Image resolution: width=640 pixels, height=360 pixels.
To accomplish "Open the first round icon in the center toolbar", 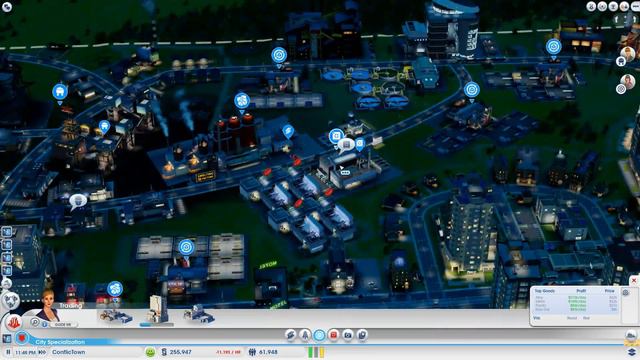I will tap(291, 335).
